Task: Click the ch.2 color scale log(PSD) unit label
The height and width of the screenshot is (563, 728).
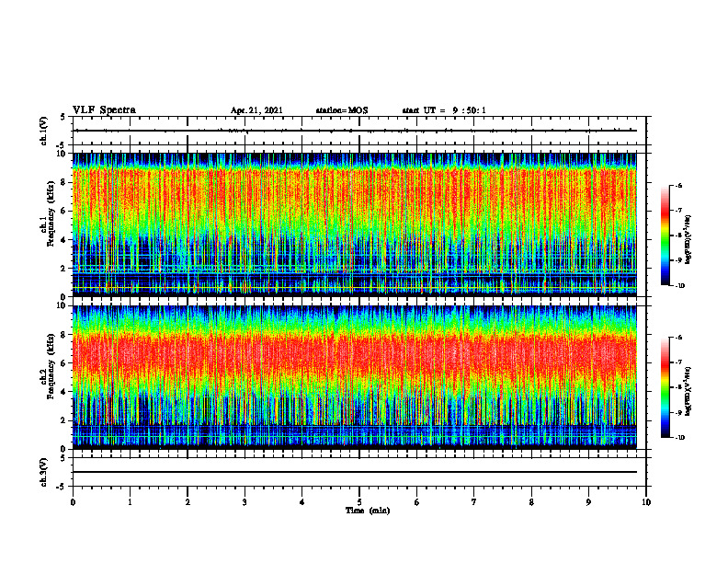Action: [688, 391]
